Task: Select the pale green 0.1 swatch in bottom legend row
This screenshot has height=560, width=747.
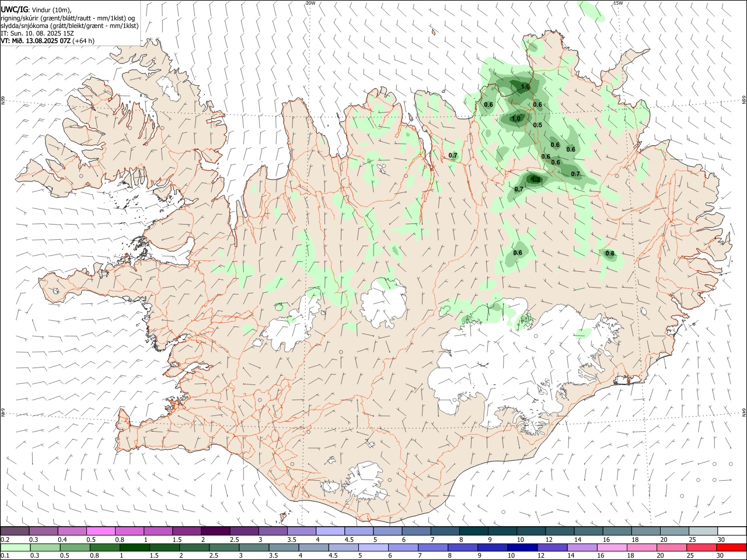Action: [15, 547]
